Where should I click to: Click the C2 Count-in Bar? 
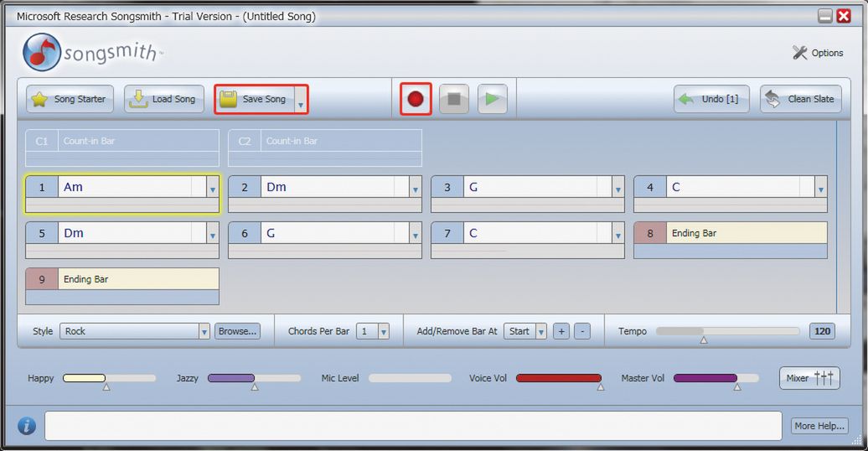point(325,148)
